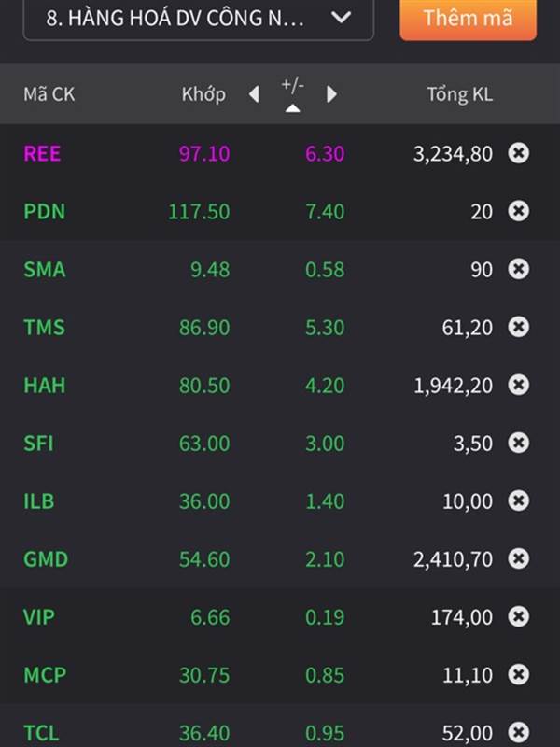Remove TMS stock from list
This screenshot has width=560, height=747.
coord(518,327)
